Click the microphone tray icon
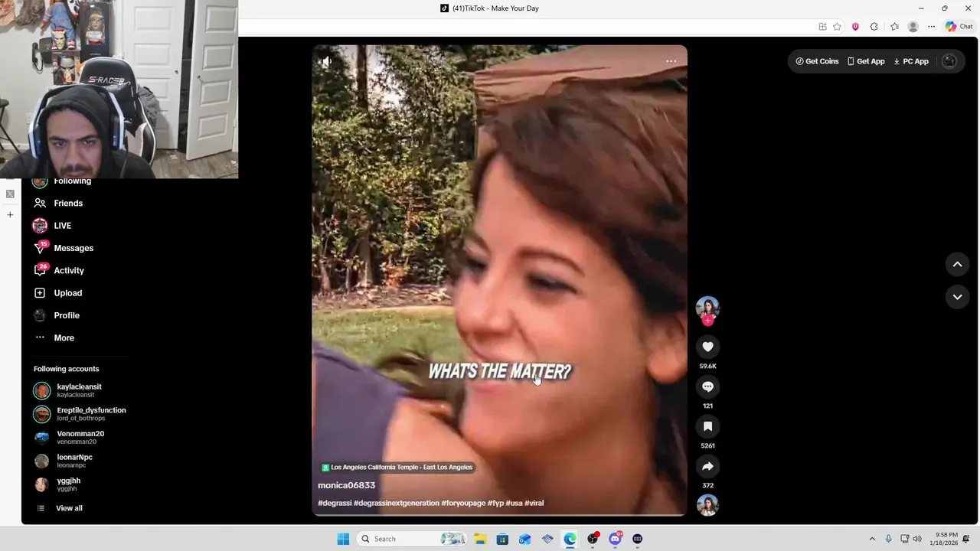The width and height of the screenshot is (980, 551). point(888,539)
